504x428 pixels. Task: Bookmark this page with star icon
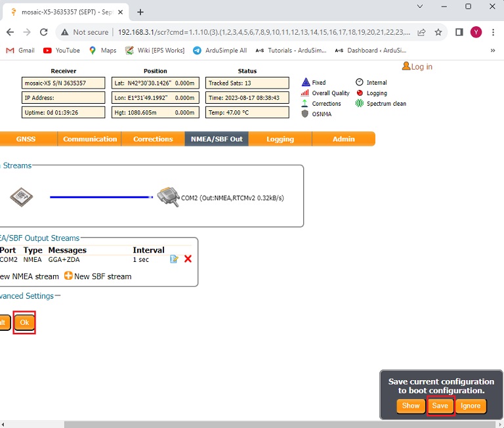[438, 32]
